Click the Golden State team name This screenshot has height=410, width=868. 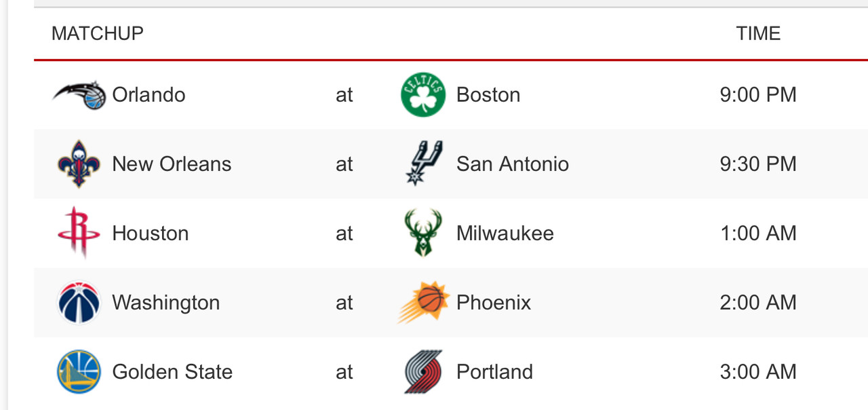click(x=172, y=371)
